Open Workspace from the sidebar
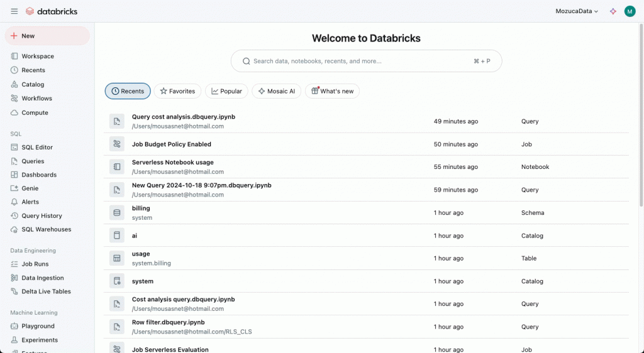Viewport: 644px width, 353px height. point(38,57)
